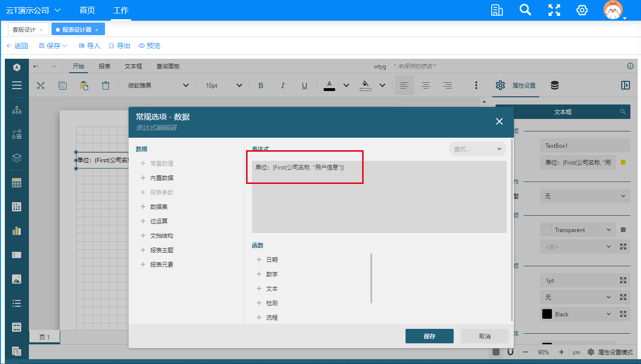Expand the 数据集 tree node
The width and height of the screenshot is (641, 364).
point(158,207)
